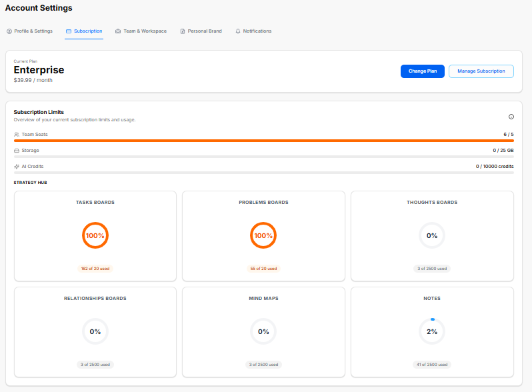The height and width of the screenshot is (392, 532).
Task: Click the '0 / 10000 credits' value
Action: [495, 166]
